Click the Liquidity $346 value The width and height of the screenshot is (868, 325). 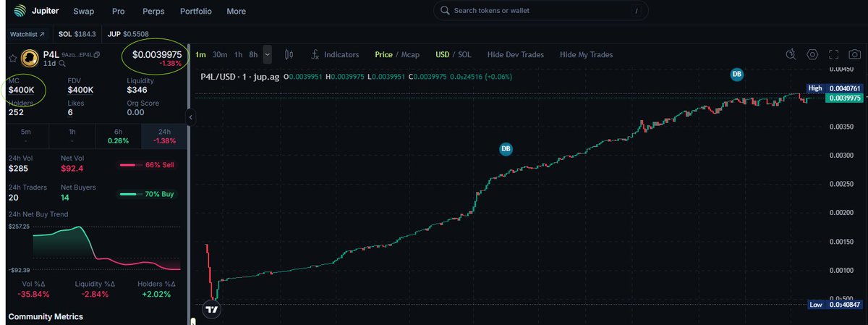(137, 90)
